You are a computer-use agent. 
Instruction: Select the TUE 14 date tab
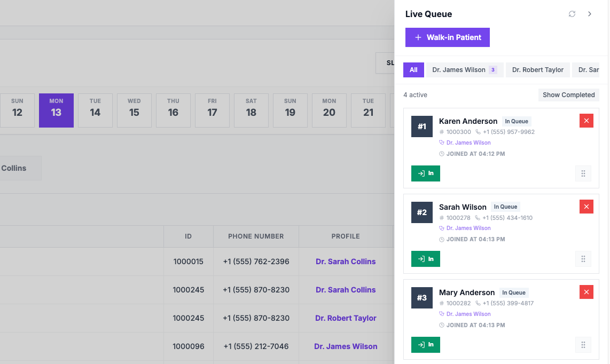click(x=95, y=110)
